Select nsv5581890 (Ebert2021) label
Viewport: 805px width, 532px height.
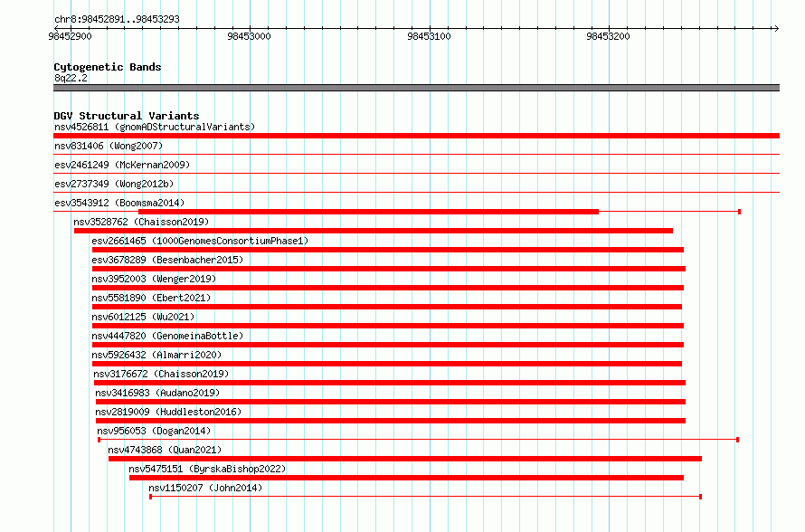(151, 298)
